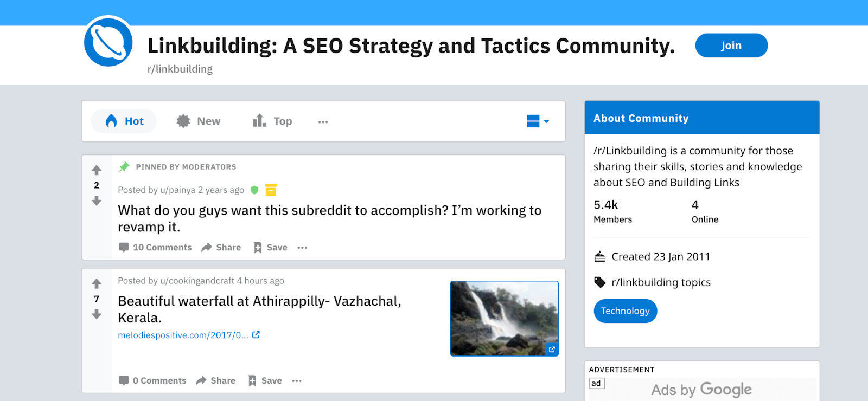Sort posts by New
The width and height of the screenshot is (868, 401).
[199, 121]
